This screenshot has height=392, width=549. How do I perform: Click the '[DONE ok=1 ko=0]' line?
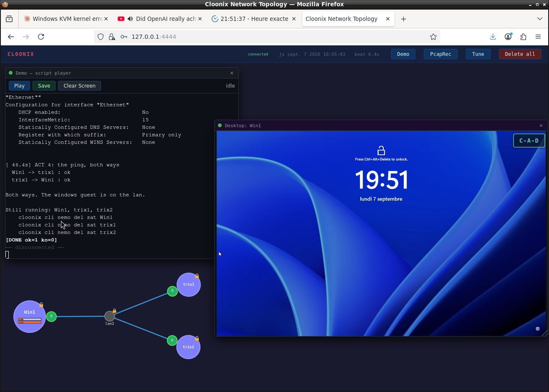31,240
